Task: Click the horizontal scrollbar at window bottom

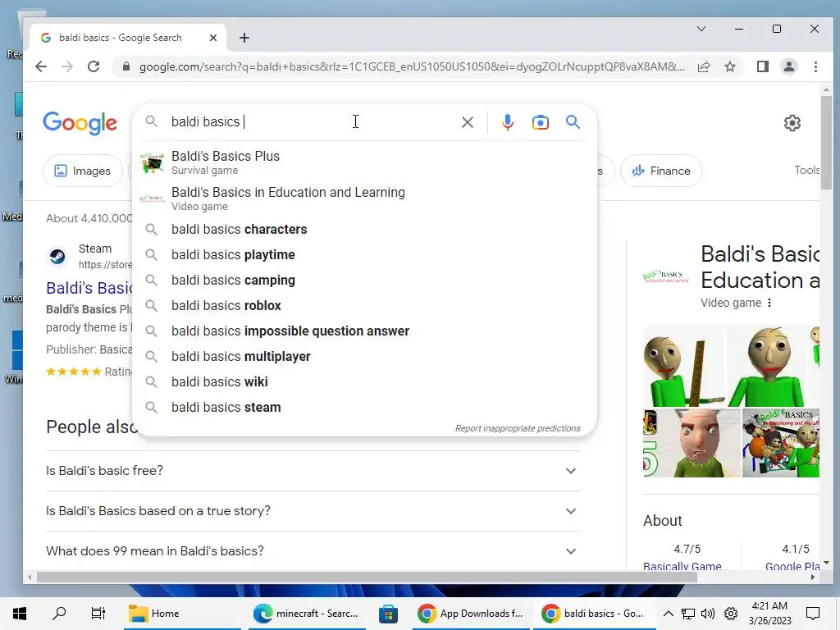Action: click(367, 577)
